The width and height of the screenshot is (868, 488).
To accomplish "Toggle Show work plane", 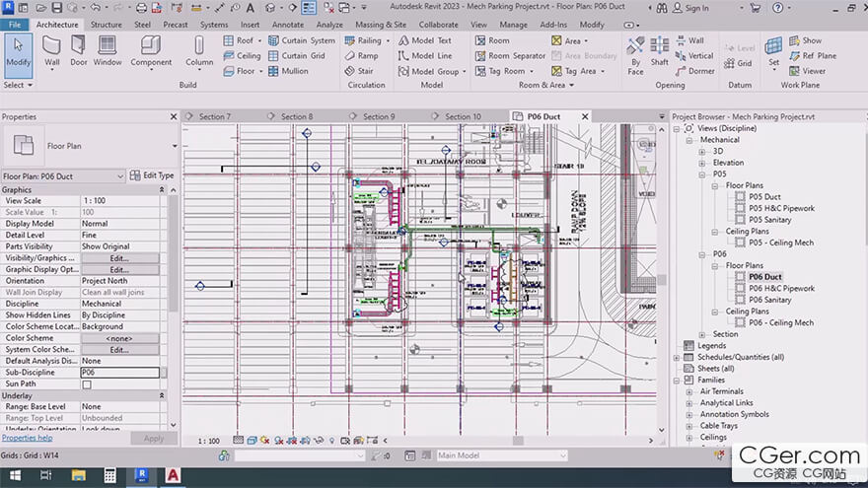I will click(x=806, y=40).
